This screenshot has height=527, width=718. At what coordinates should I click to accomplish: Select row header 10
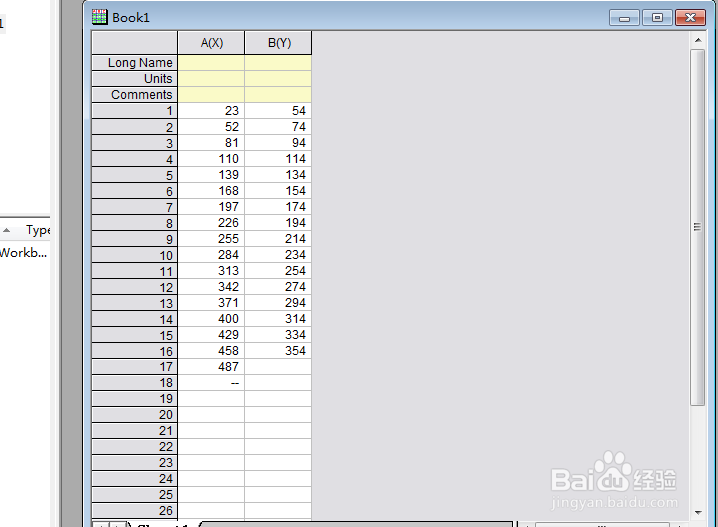[135, 255]
